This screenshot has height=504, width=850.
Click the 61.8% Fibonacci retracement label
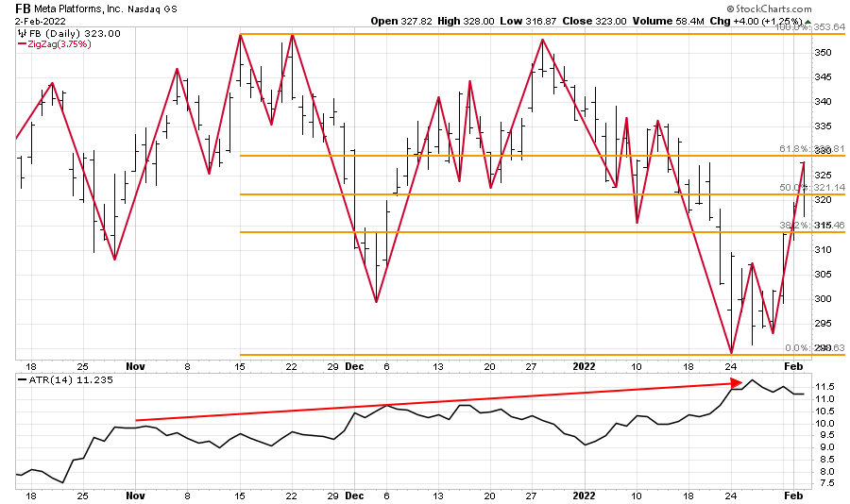812,149
